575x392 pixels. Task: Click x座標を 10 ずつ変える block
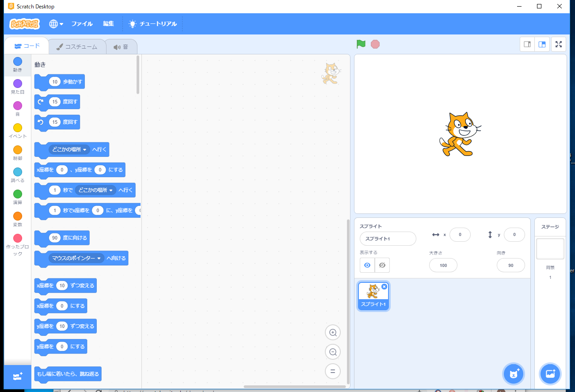(x=65, y=286)
